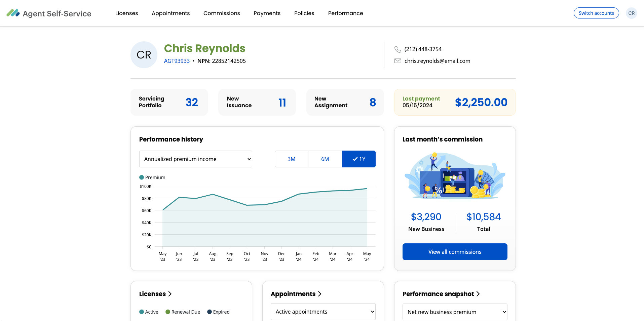The width and height of the screenshot is (644, 321).
Task: Open the Annualized premium income dropdown
Action: (x=195, y=159)
